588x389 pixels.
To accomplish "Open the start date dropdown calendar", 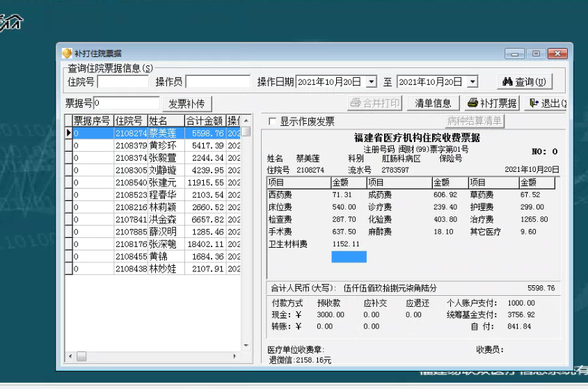I will tap(372, 81).
